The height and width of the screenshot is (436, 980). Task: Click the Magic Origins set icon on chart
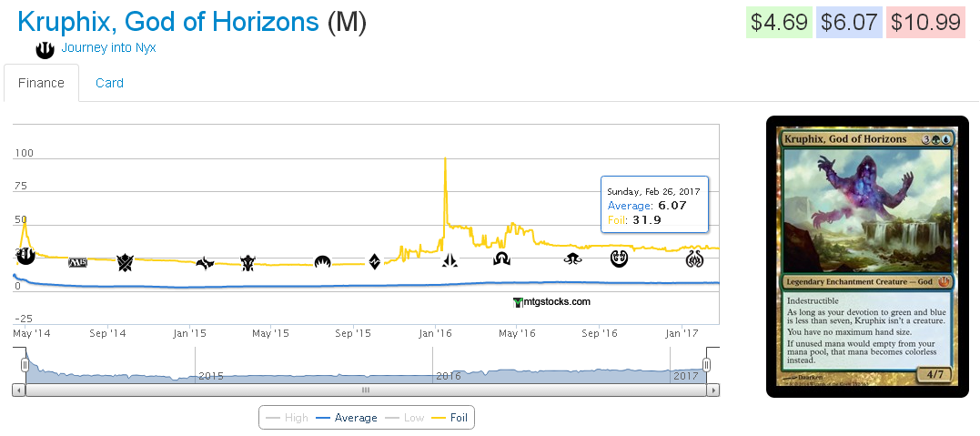click(x=322, y=261)
